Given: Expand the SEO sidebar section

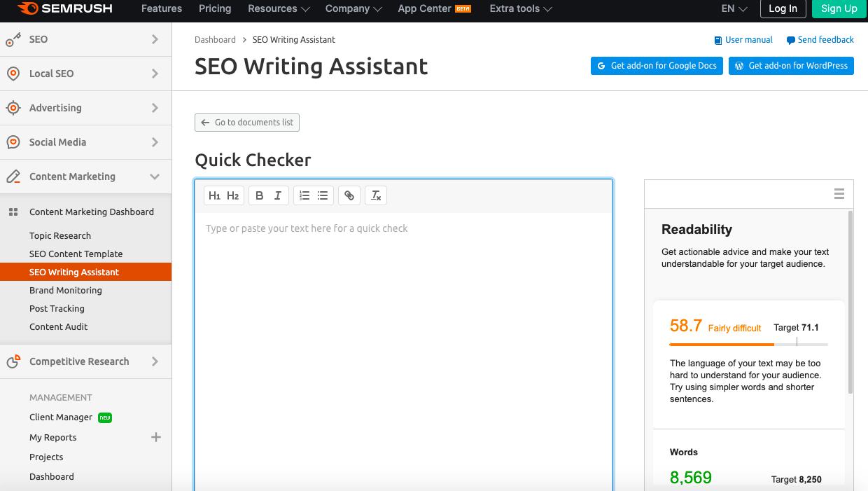Looking at the screenshot, I should (155, 39).
